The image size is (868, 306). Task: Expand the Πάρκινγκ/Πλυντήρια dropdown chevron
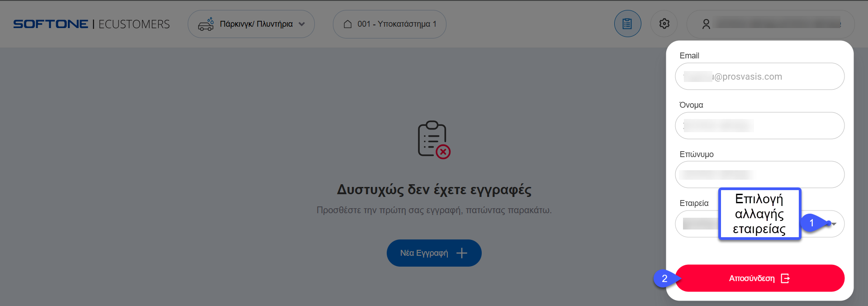point(302,24)
